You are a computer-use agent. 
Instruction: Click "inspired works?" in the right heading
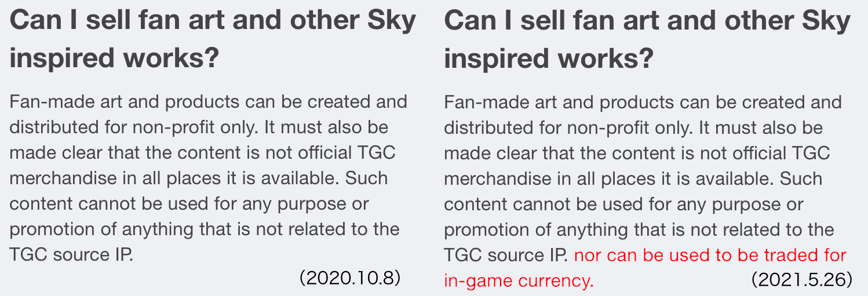point(549,59)
